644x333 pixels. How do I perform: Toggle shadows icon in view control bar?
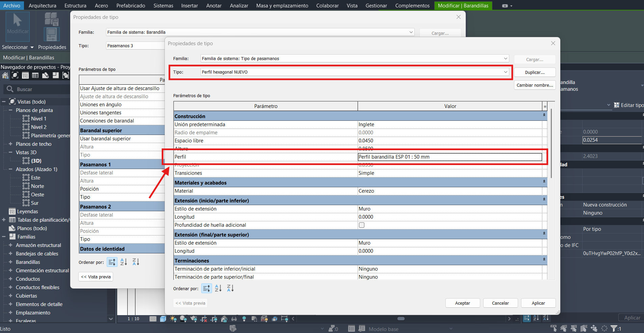[x=183, y=319]
